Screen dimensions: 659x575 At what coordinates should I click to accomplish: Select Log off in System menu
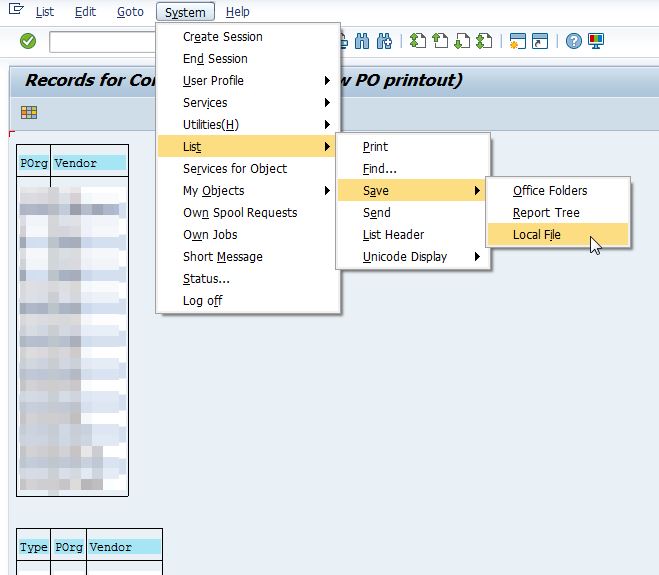(202, 301)
